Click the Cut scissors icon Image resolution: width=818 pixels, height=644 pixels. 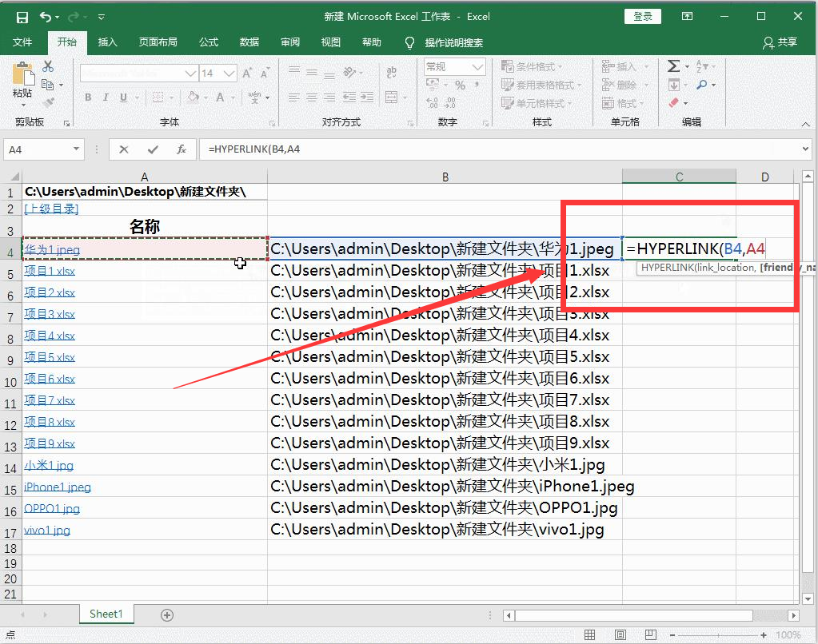coord(48,66)
